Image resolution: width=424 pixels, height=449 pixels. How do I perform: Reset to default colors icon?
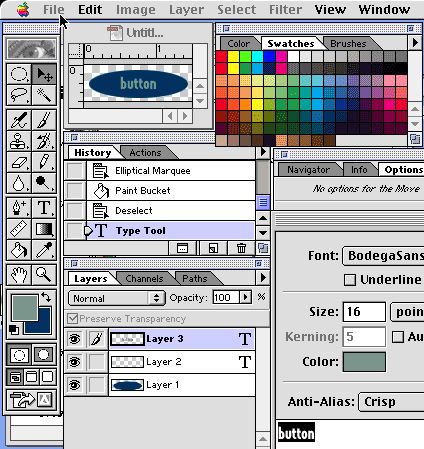click(x=14, y=330)
